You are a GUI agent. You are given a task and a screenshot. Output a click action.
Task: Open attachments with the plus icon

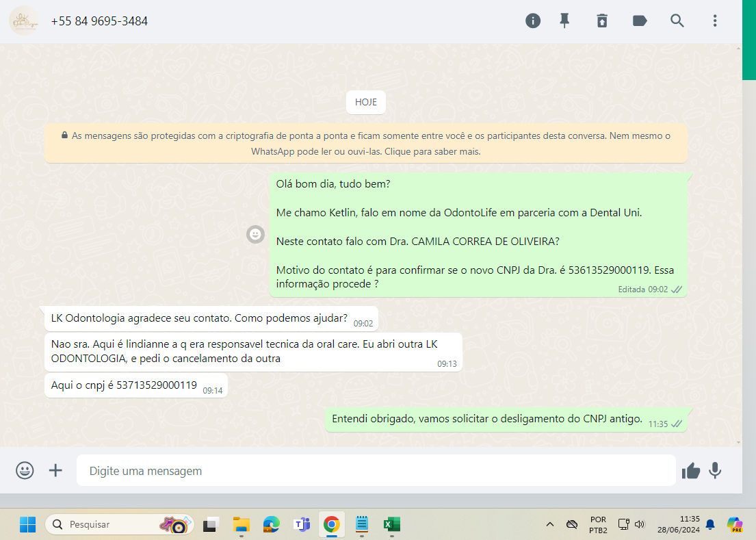(x=55, y=470)
